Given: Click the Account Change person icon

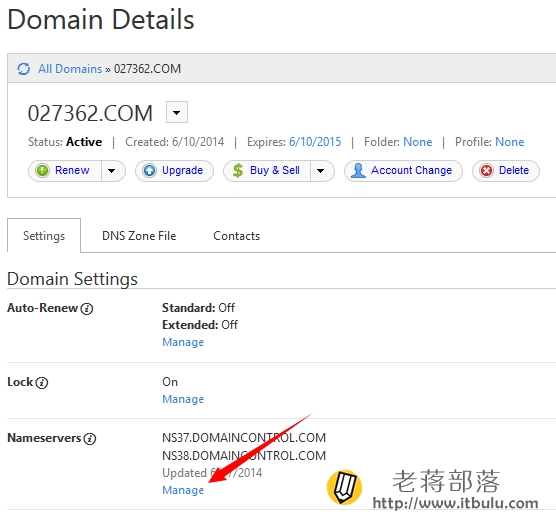Looking at the screenshot, I should (358, 171).
